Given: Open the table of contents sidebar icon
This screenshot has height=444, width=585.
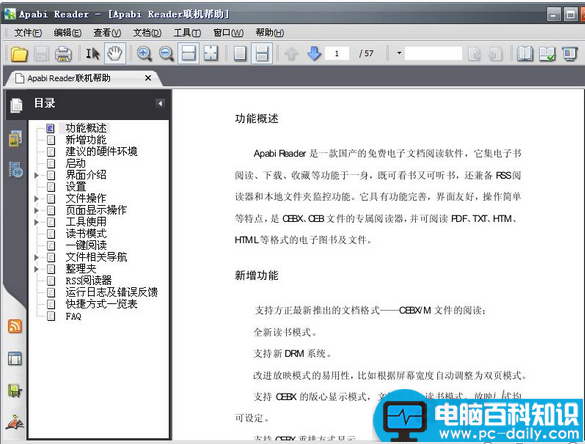Looking at the screenshot, I should (x=16, y=105).
